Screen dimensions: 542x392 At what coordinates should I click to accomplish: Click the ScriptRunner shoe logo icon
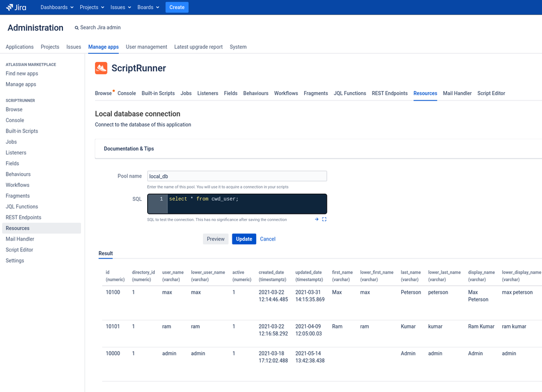(x=101, y=68)
